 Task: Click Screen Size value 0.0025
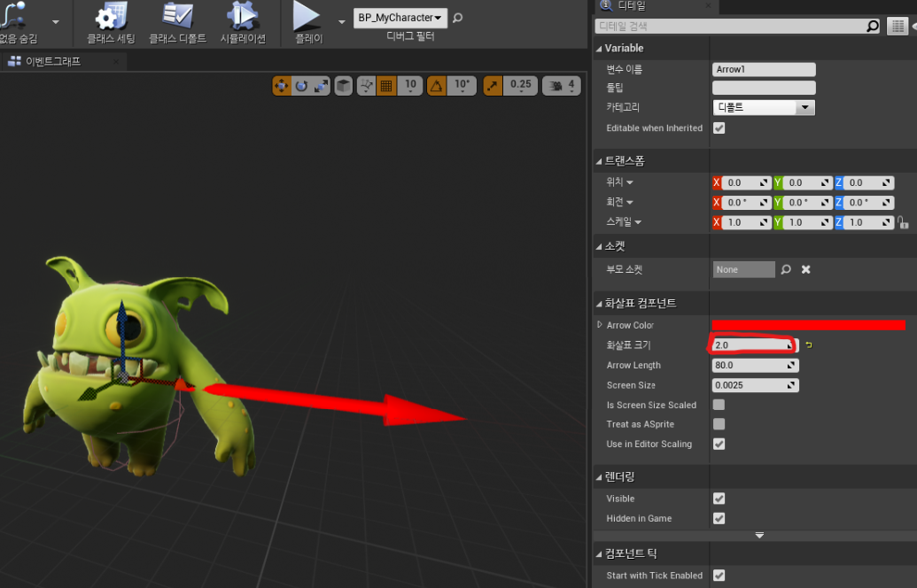pos(756,385)
